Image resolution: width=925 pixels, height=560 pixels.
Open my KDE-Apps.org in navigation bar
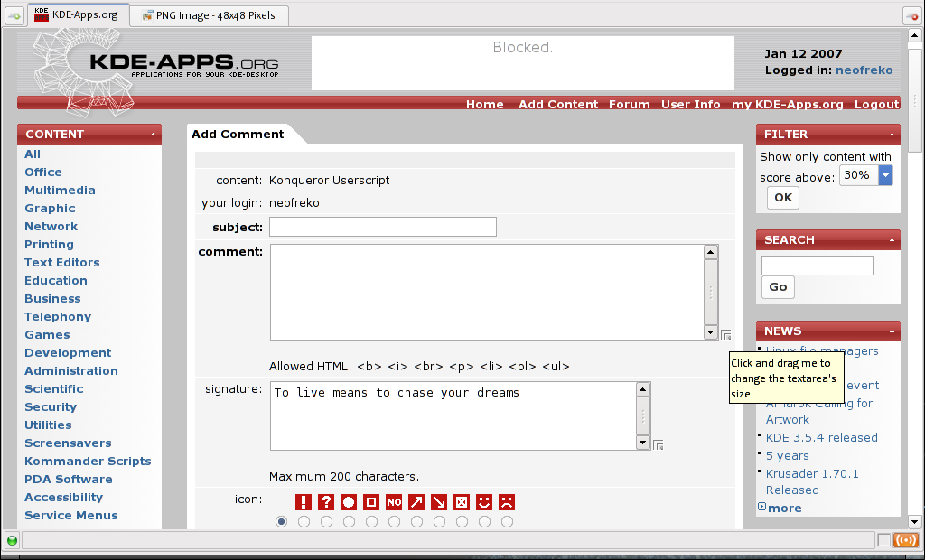788,105
